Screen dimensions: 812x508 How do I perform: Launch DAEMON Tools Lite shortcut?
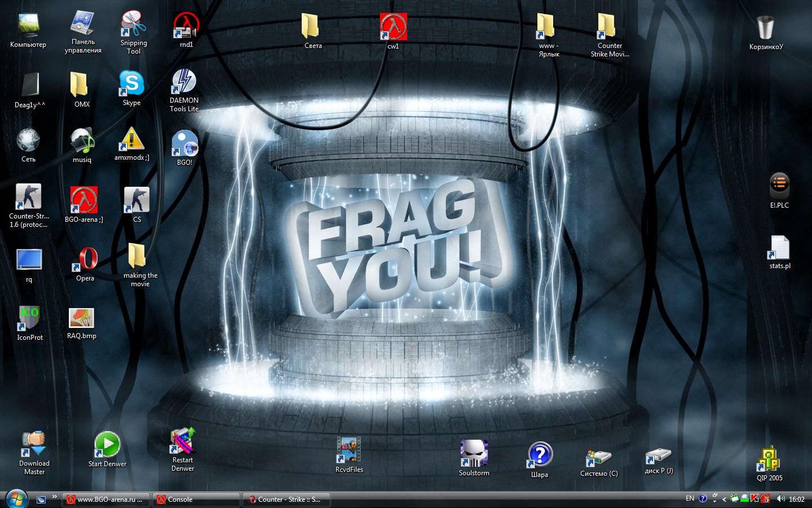[184, 90]
